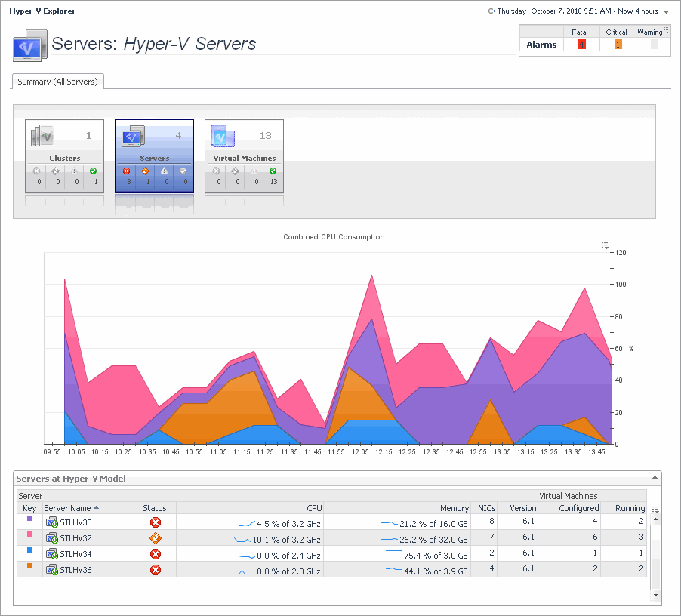The height and width of the screenshot is (616, 681).
Task: Click the pink color key for STLHV32
Action: tap(29, 534)
